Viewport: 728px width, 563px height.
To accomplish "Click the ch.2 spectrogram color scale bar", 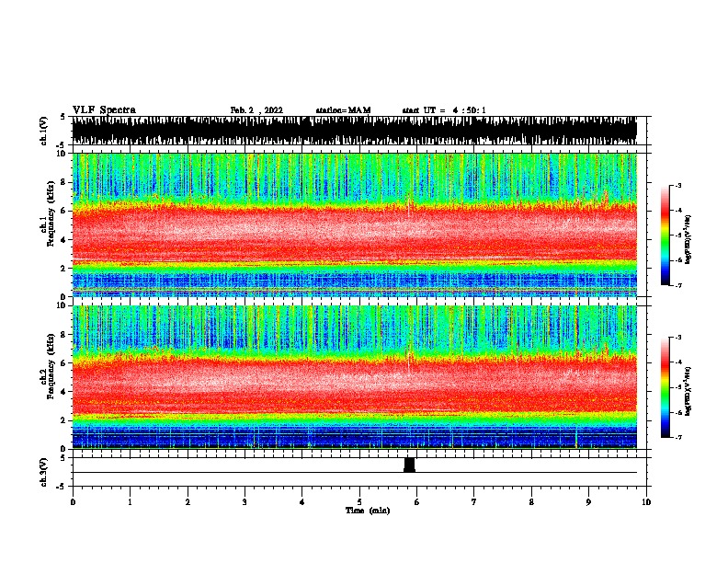I will [x=665, y=387].
